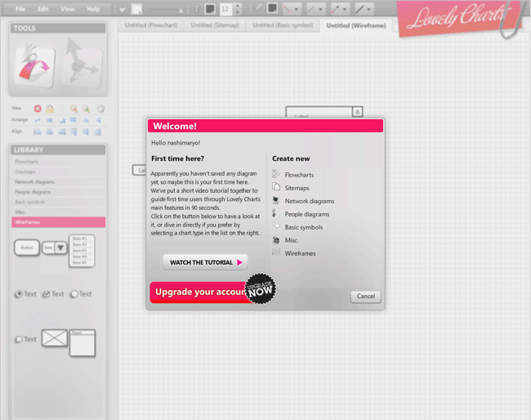Open the File menu
The width and height of the screenshot is (531, 420).
pyautogui.click(x=20, y=9)
